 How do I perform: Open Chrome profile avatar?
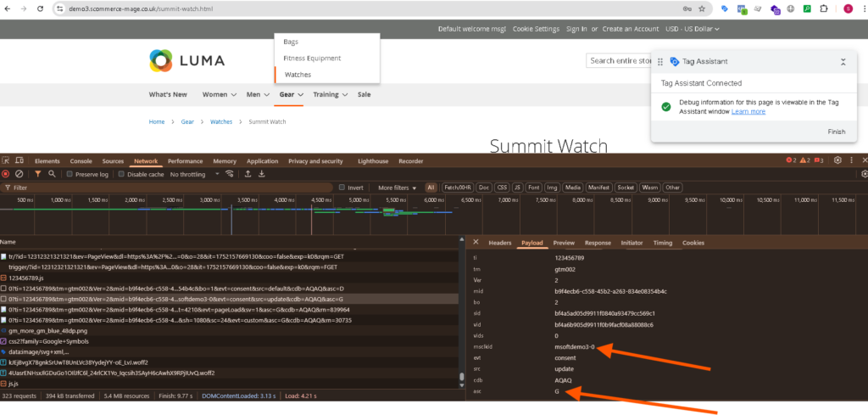tap(848, 8)
